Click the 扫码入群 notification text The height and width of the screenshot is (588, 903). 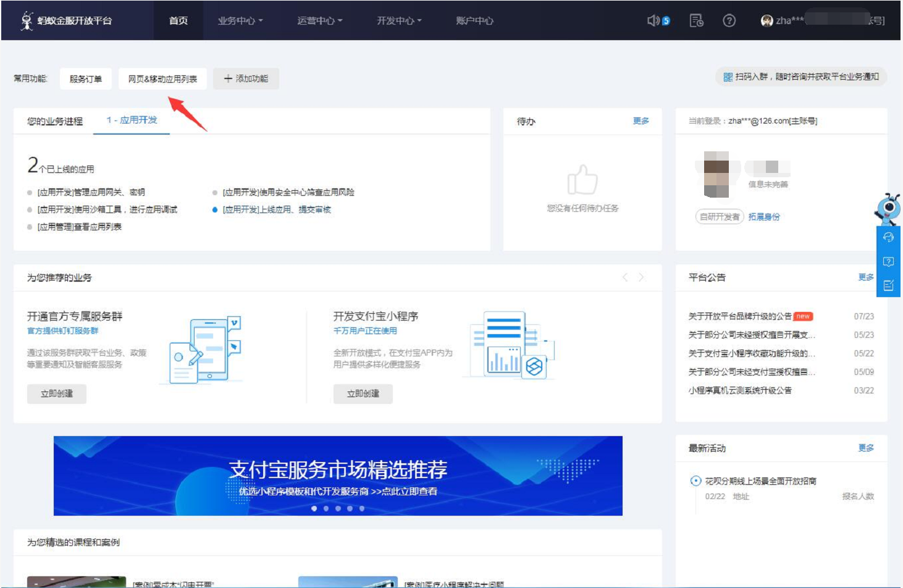[807, 77]
